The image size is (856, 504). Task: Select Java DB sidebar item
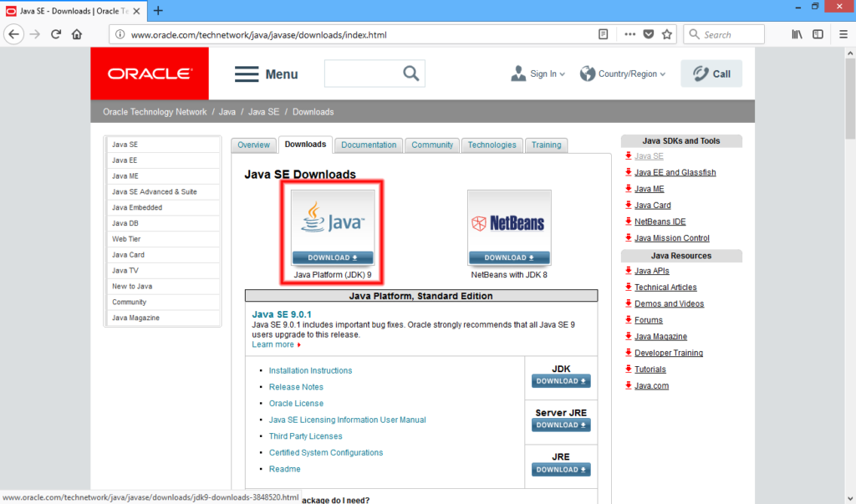click(x=163, y=224)
